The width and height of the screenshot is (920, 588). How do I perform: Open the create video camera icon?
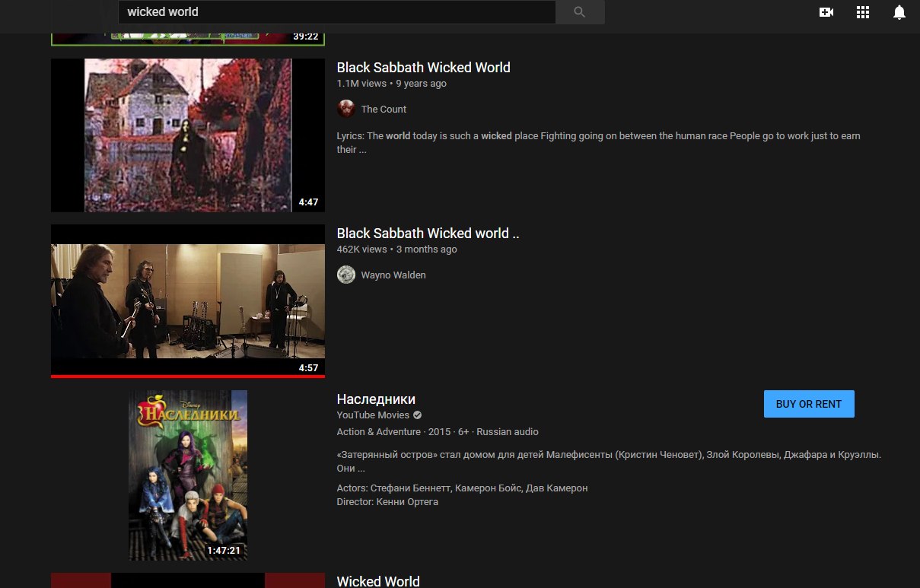tap(826, 12)
